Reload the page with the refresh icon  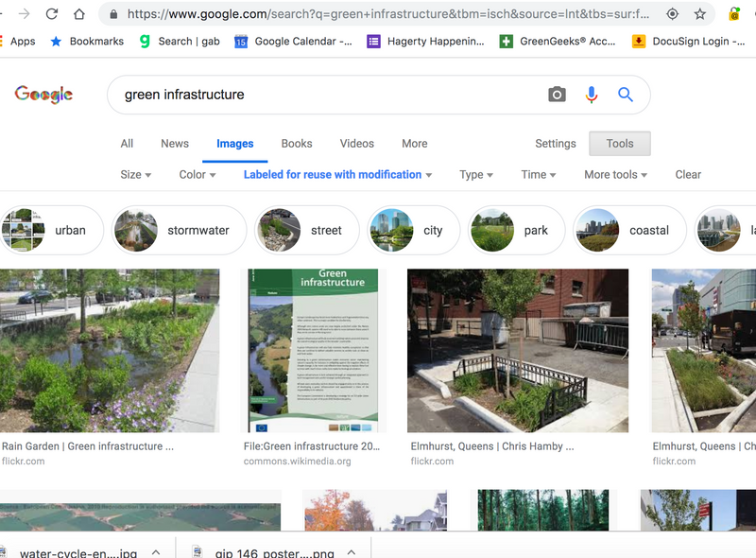(52, 14)
